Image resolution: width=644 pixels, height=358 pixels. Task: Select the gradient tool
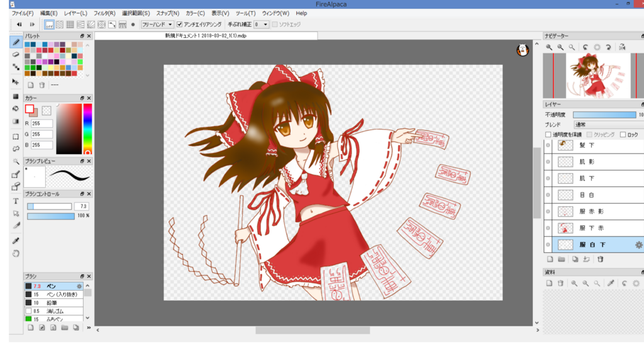pos(16,121)
